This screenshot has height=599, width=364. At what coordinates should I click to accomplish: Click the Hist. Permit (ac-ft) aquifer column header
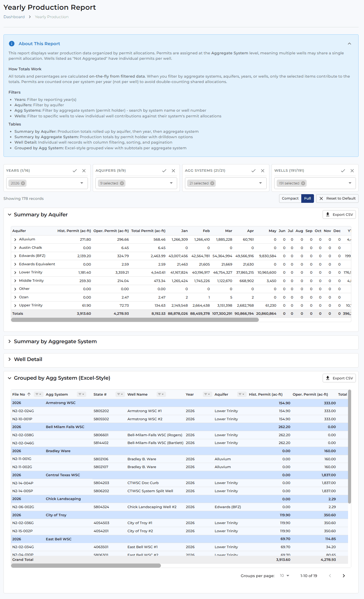[74, 231]
